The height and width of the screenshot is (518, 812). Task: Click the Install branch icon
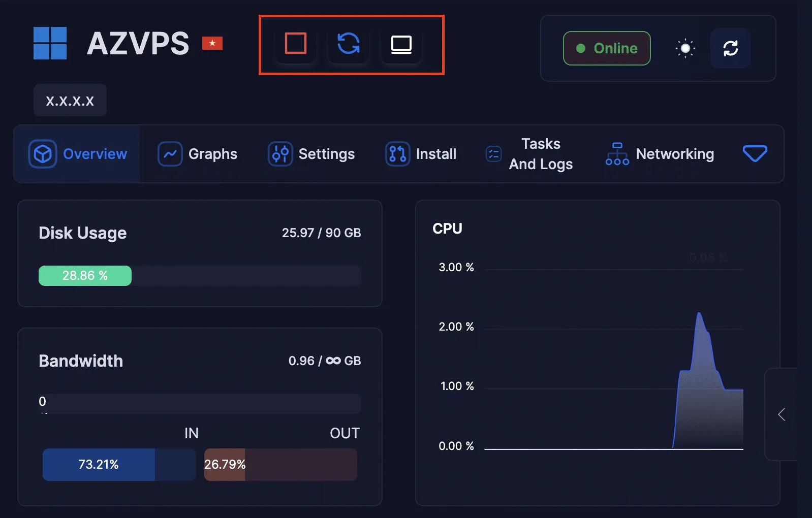pyautogui.click(x=398, y=154)
